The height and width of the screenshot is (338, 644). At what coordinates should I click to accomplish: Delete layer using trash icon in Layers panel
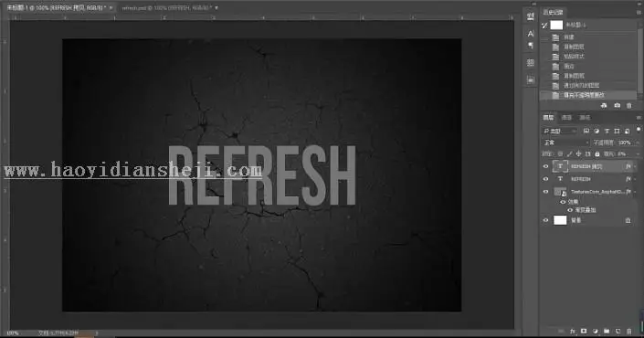pos(629,331)
